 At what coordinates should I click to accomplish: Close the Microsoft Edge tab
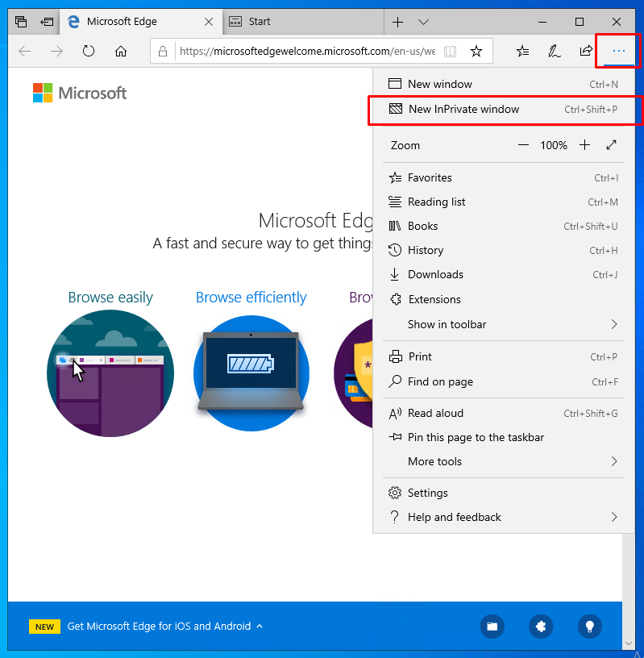(x=209, y=22)
